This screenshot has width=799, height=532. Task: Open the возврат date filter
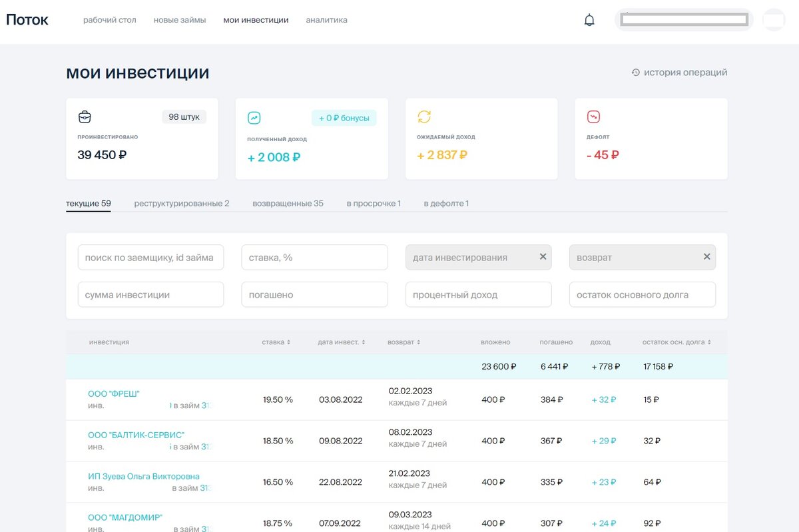tap(643, 258)
